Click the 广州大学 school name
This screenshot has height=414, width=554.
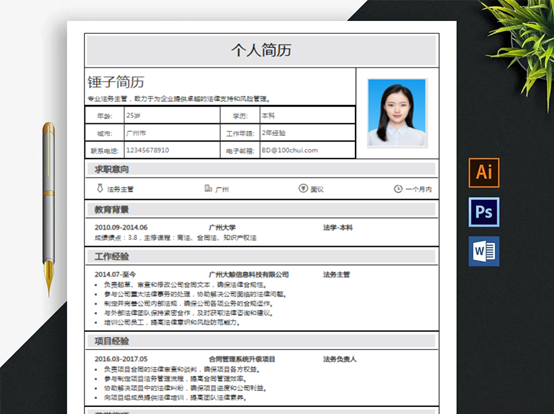point(222,227)
